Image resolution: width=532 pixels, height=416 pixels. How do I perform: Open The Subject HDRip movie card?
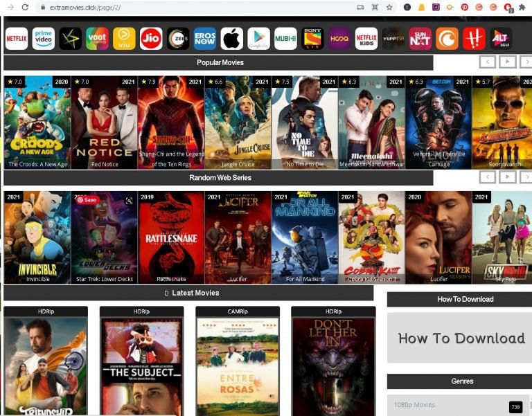point(141,361)
